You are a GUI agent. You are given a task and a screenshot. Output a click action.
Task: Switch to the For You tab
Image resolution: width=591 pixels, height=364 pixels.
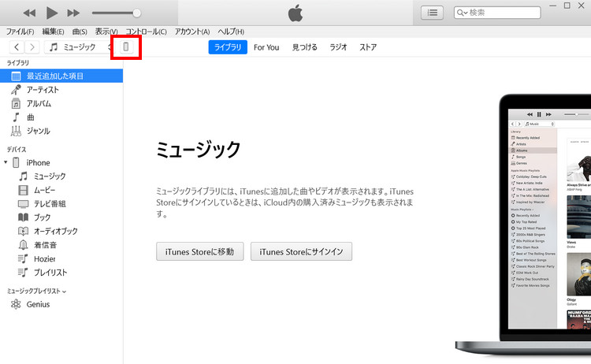click(x=266, y=47)
